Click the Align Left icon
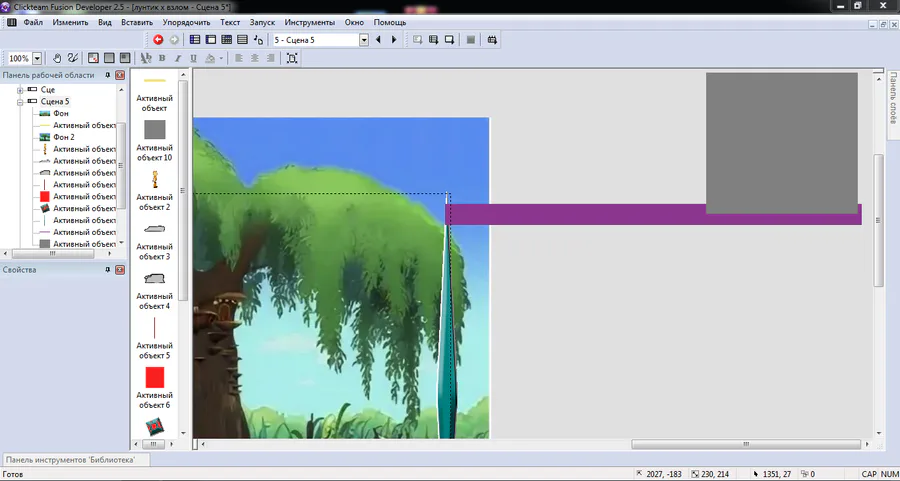This screenshot has height=481, width=900. click(239, 58)
